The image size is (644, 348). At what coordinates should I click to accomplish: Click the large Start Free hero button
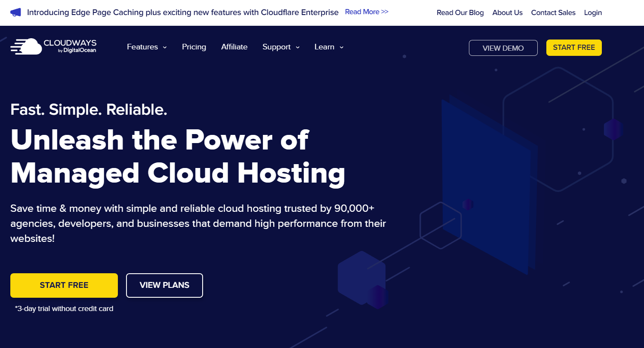64,285
